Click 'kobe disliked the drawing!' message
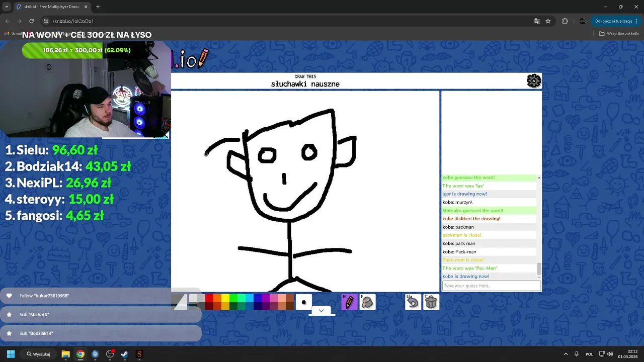This screenshot has height=362, width=644. point(471,219)
